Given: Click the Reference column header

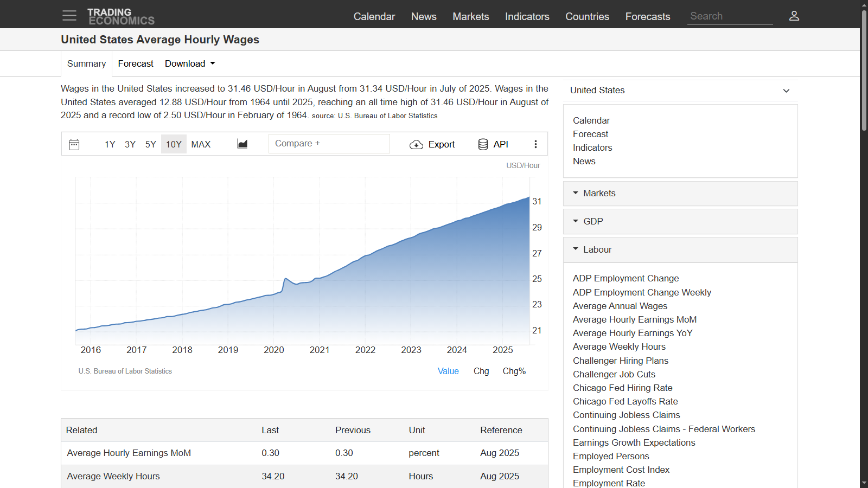Looking at the screenshot, I should (x=501, y=430).
